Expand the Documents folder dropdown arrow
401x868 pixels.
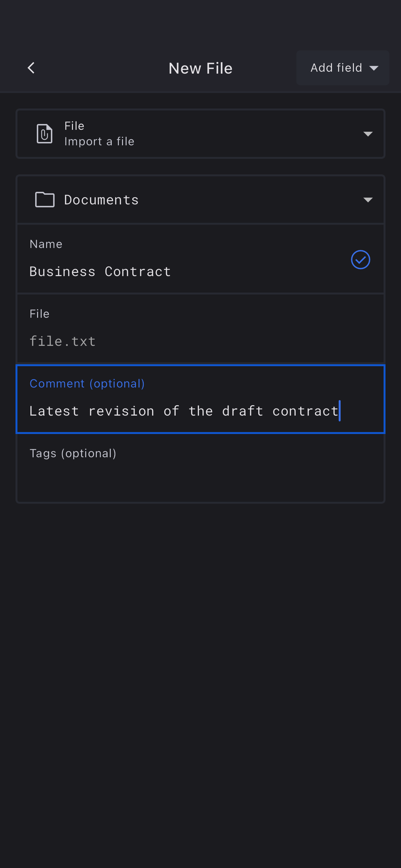[x=368, y=200]
